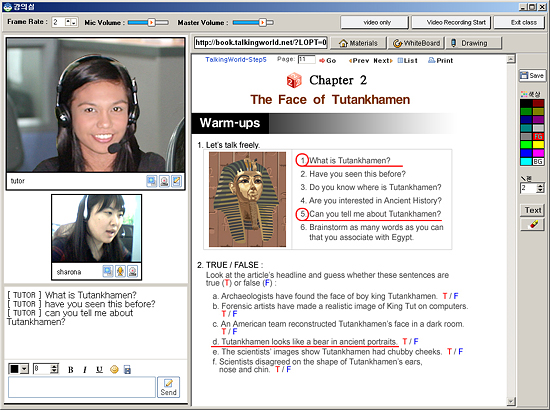Increase the chat font size stepper
Screen dimensions: 550x410
(x=54, y=367)
